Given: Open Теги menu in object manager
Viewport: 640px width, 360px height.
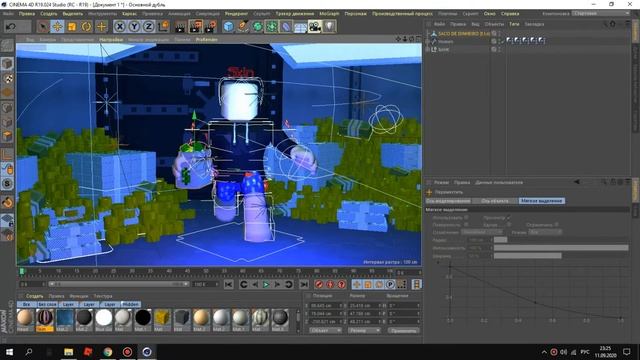Looking at the screenshot, I should tap(514, 24).
